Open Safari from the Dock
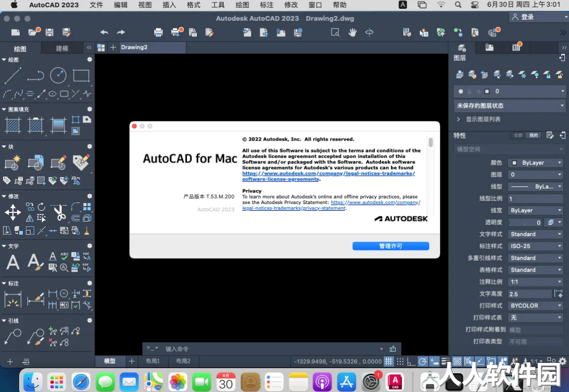 click(80, 382)
